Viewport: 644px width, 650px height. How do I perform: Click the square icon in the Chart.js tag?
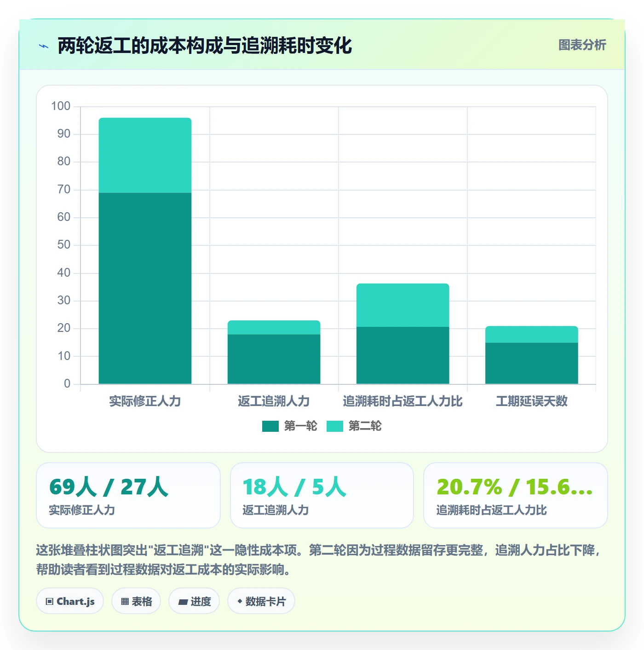pos(50,601)
